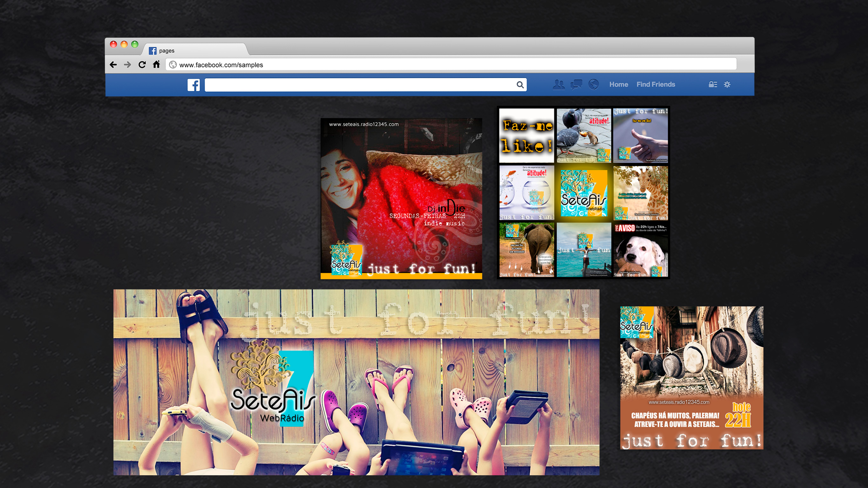
Task: Open the DJ inDie red poster image
Action: 401,198
